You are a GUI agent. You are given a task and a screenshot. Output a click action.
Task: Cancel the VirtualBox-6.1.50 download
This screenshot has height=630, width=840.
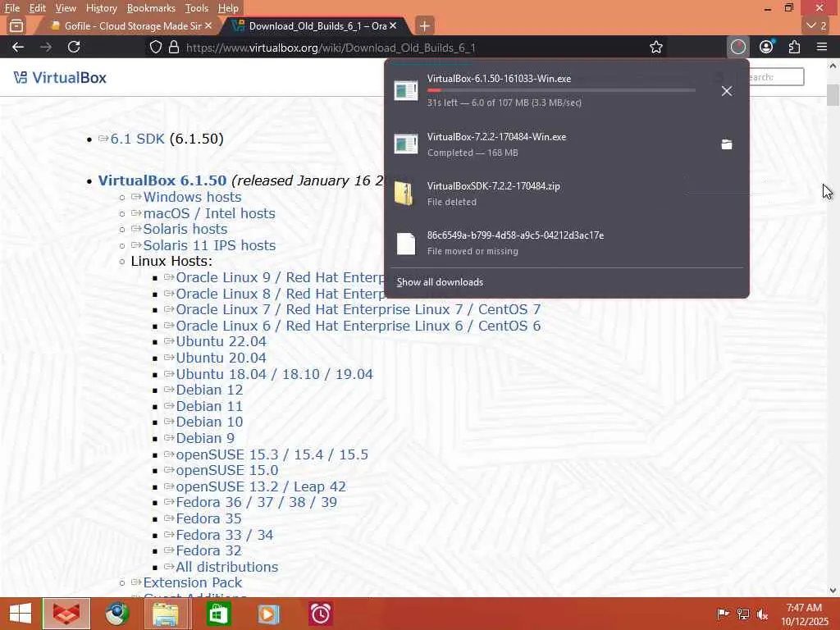tap(727, 91)
